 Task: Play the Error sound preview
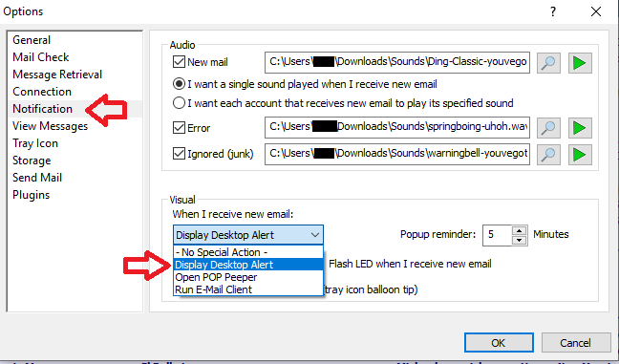580,127
